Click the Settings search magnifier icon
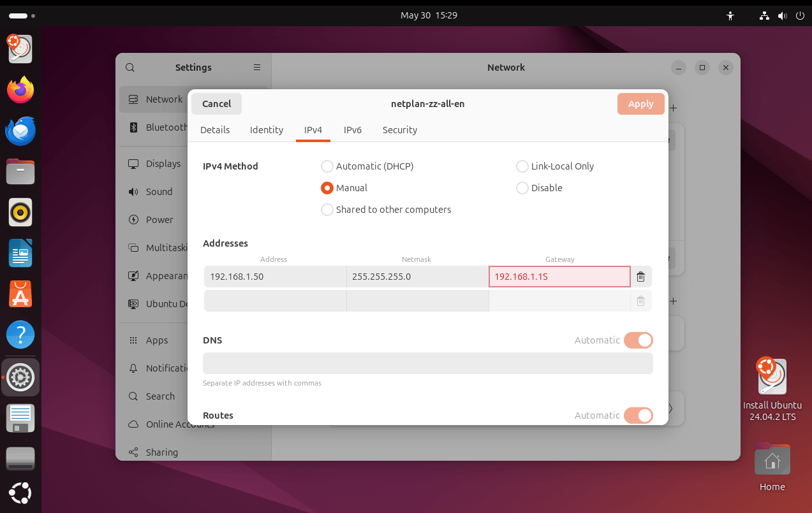The width and height of the screenshot is (812, 513). click(x=130, y=68)
